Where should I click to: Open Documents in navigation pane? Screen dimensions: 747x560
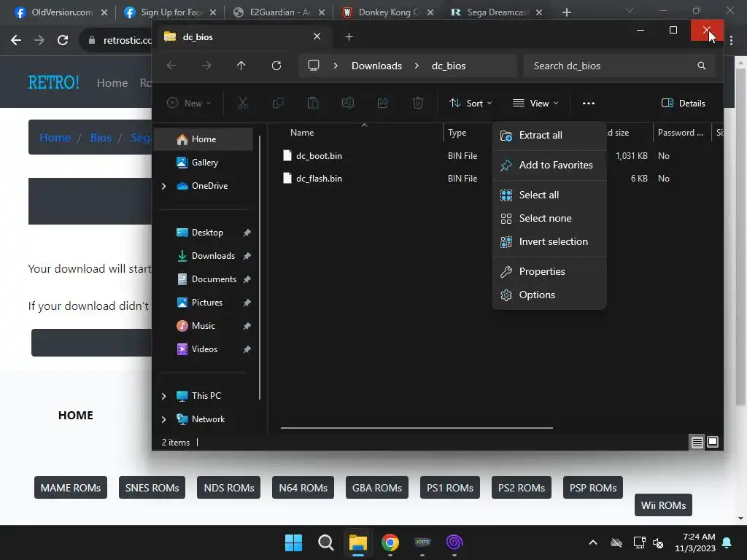[214, 279]
